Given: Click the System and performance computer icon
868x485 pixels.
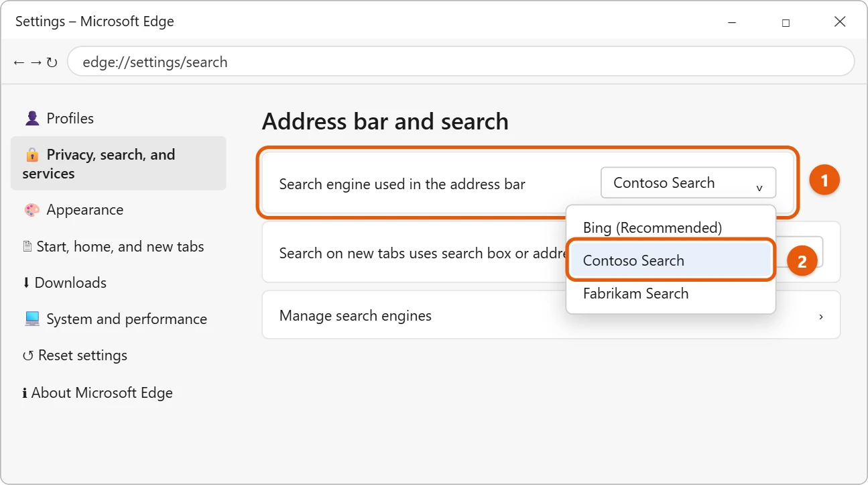Looking at the screenshot, I should [x=32, y=319].
